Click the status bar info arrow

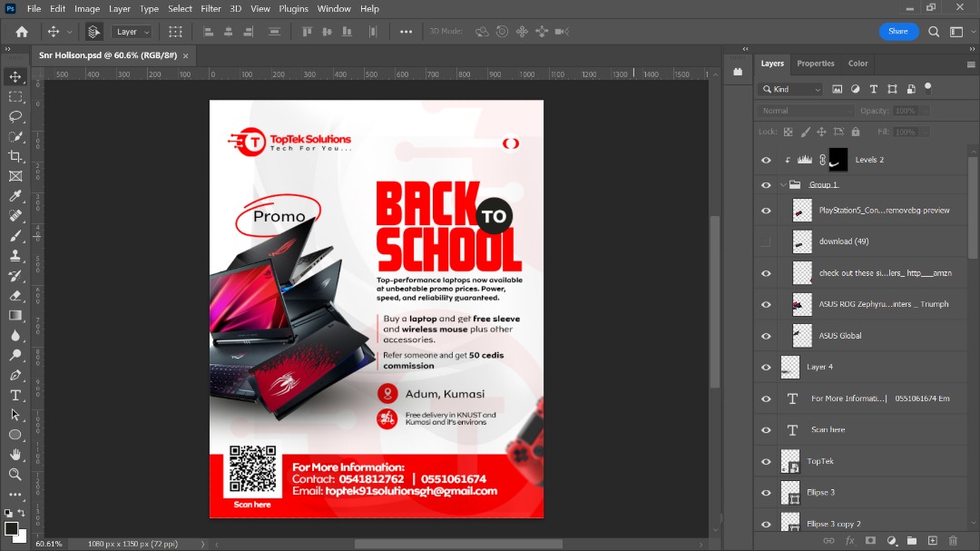coord(202,544)
